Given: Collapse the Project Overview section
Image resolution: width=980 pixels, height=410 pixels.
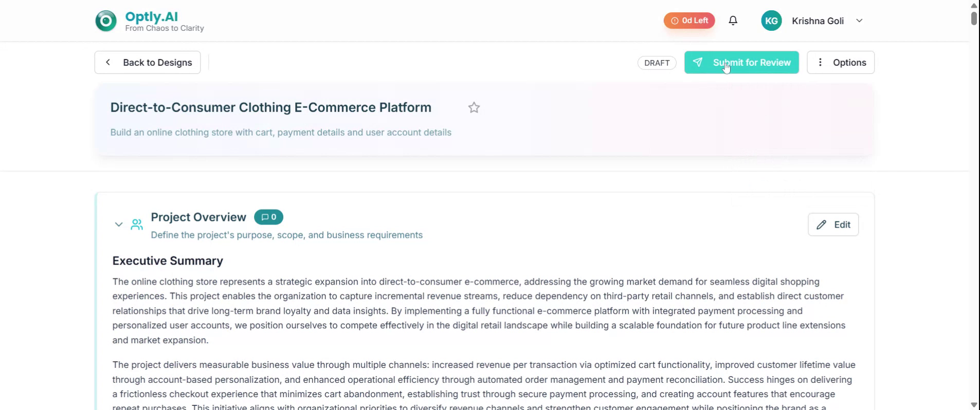Looking at the screenshot, I should (119, 225).
